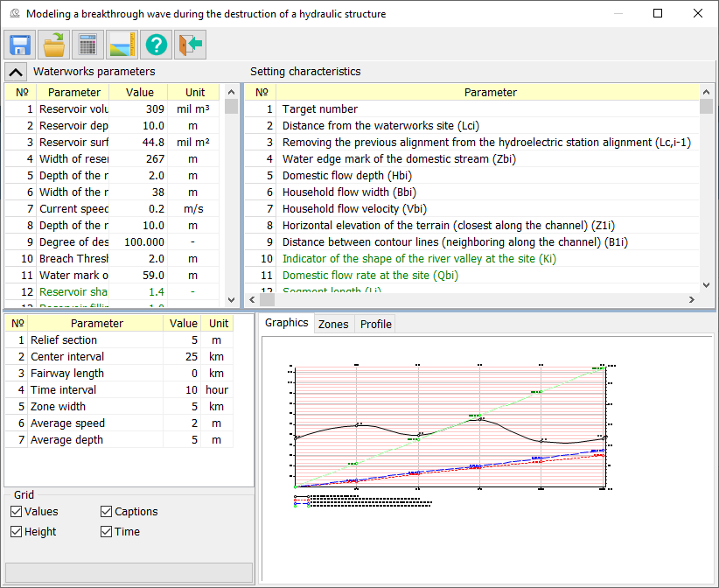Exit via the door arrow icon
The image size is (719, 588).
click(x=190, y=45)
